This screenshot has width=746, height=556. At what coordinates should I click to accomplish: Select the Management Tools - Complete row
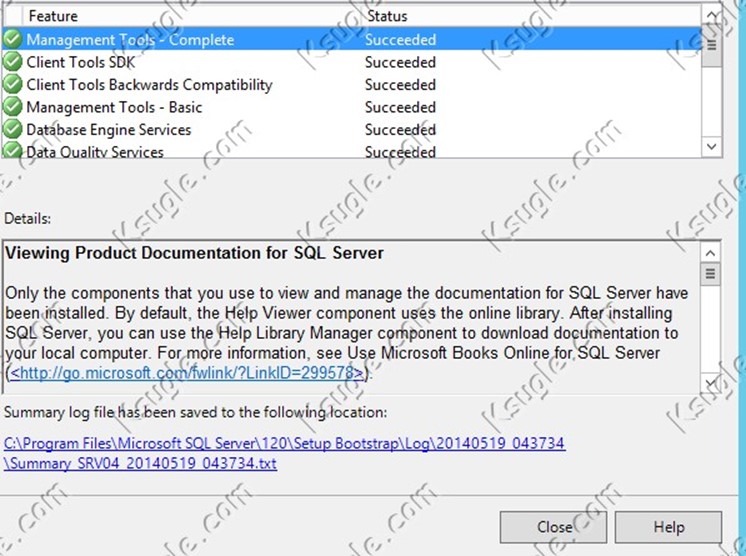tap(352, 39)
